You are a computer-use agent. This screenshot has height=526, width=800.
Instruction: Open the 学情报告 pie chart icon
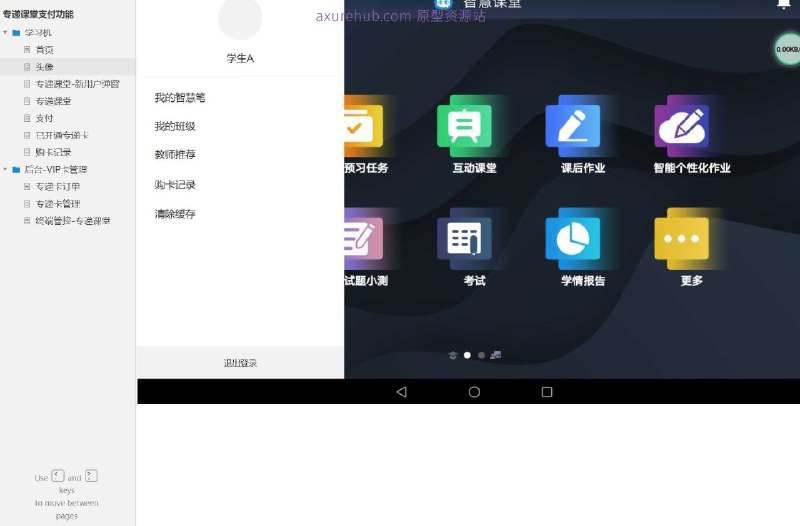(572, 238)
